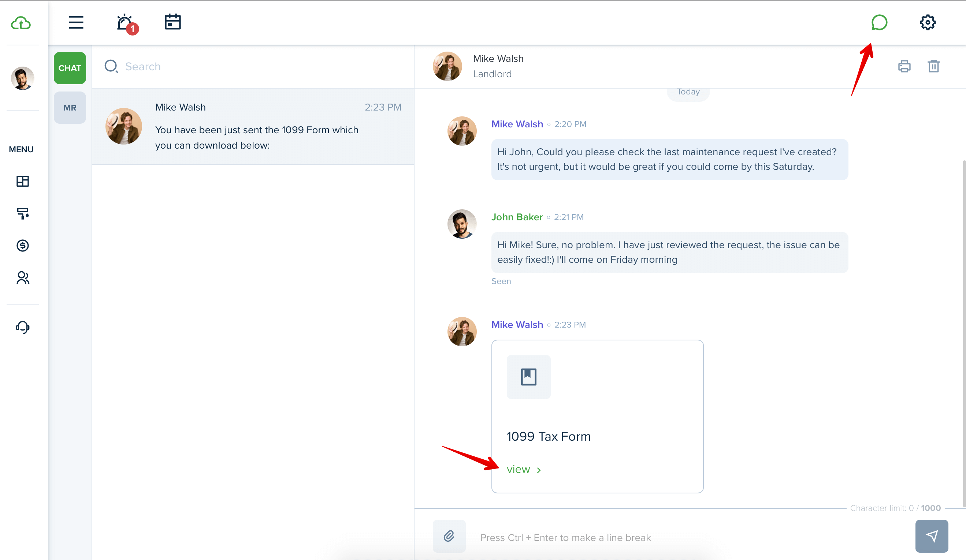Open notifications alarm bell with badge
This screenshot has height=560, width=966.
click(127, 24)
